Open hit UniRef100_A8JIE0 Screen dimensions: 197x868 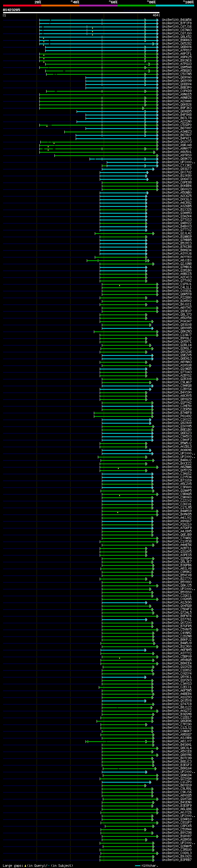177,260
